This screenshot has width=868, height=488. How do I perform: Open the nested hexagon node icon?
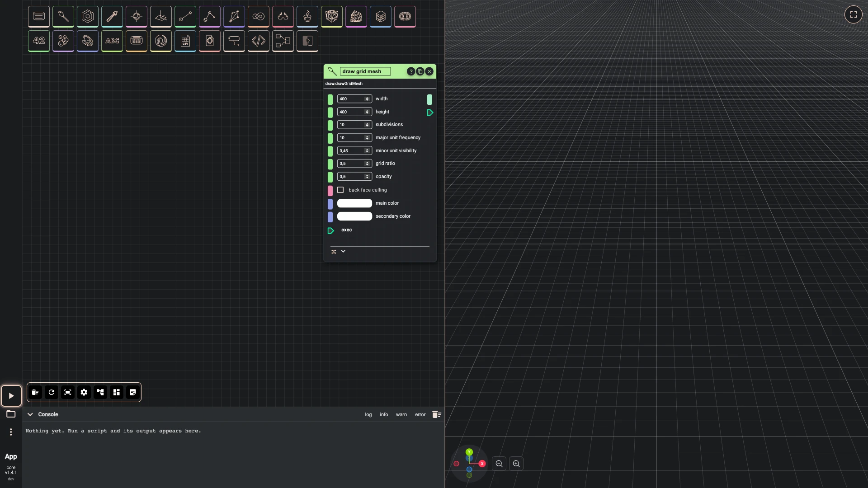tap(88, 17)
